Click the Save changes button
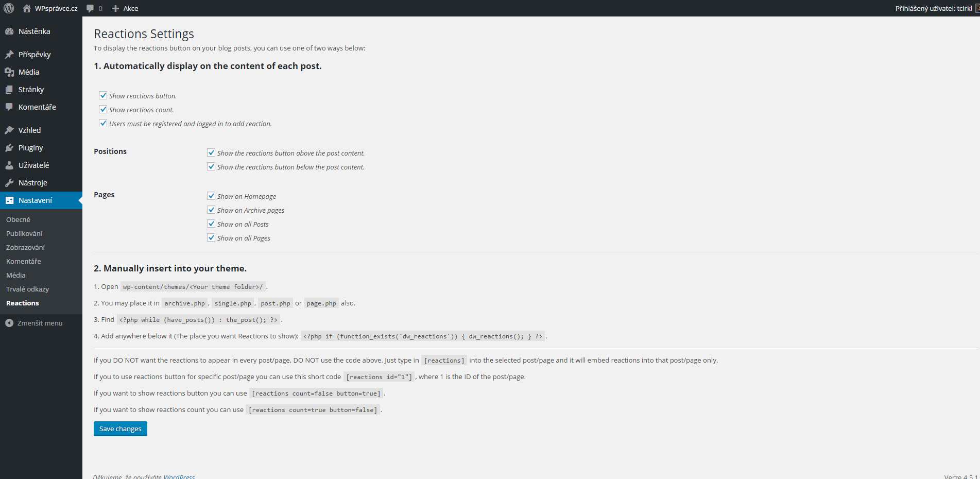This screenshot has height=479, width=980. point(121,429)
